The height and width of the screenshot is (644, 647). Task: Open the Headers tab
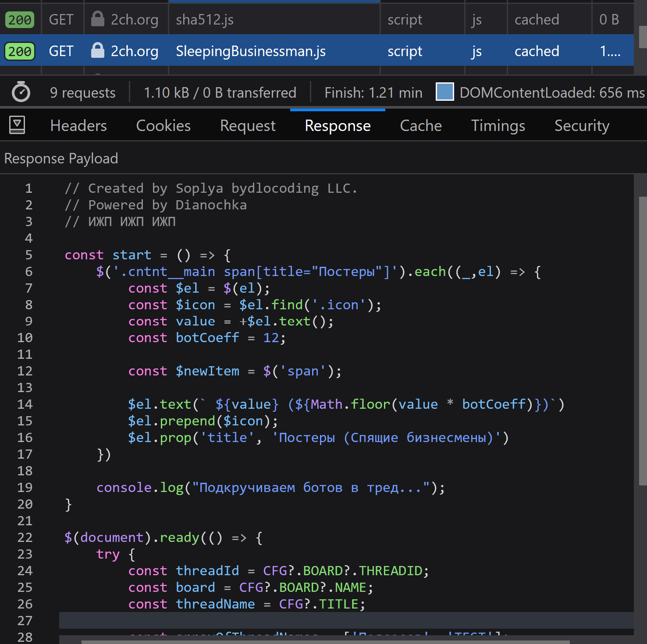[78, 126]
